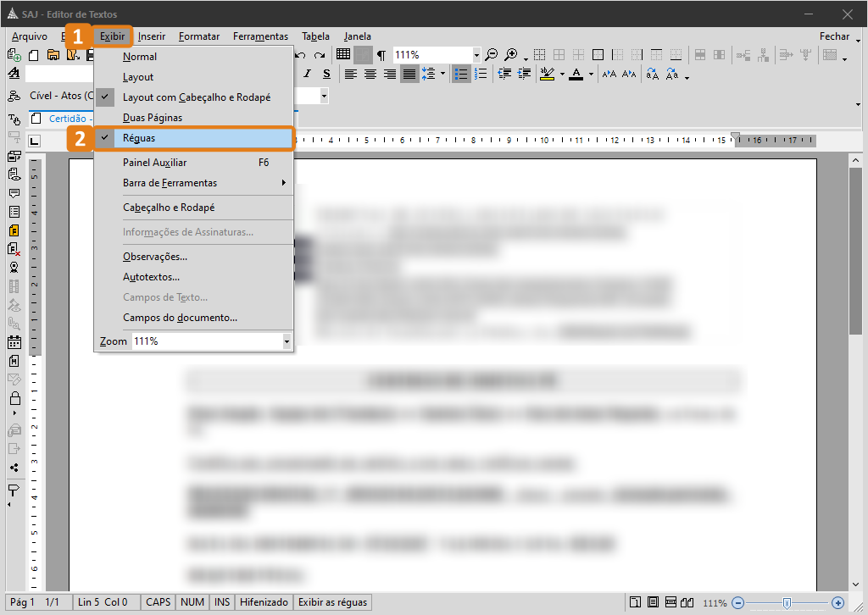The image size is (868, 615).
Task: Open the Tabela menu
Action: pyautogui.click(x=315, y=36)
